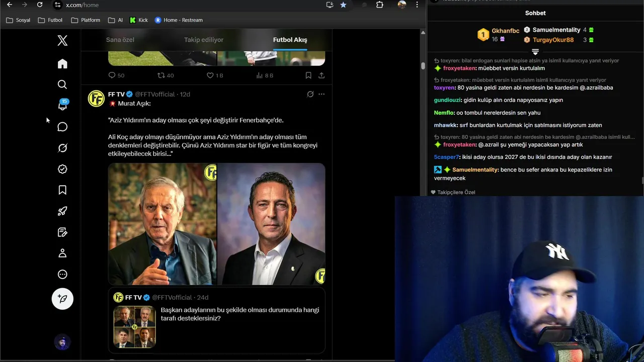Open Messages chat bubble in sidebar
Image resolution: width=644 pixels, height=362 pixels.
(x=62, y=127)
